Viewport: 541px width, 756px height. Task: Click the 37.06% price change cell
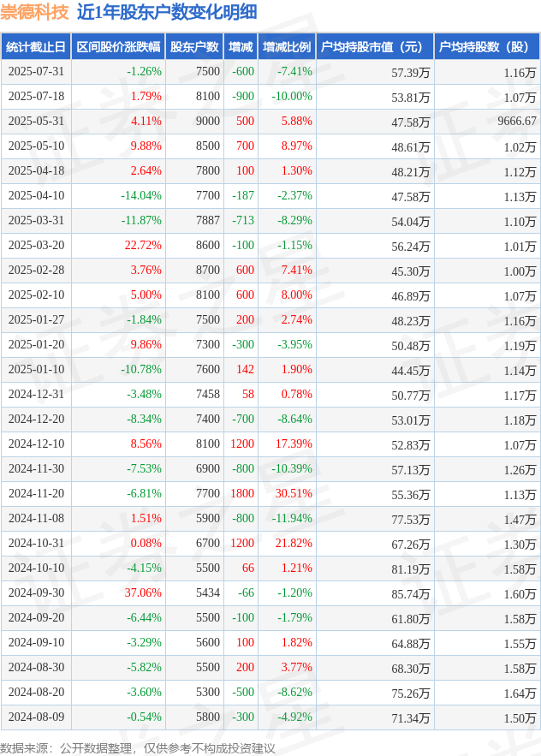coord(143,593)
